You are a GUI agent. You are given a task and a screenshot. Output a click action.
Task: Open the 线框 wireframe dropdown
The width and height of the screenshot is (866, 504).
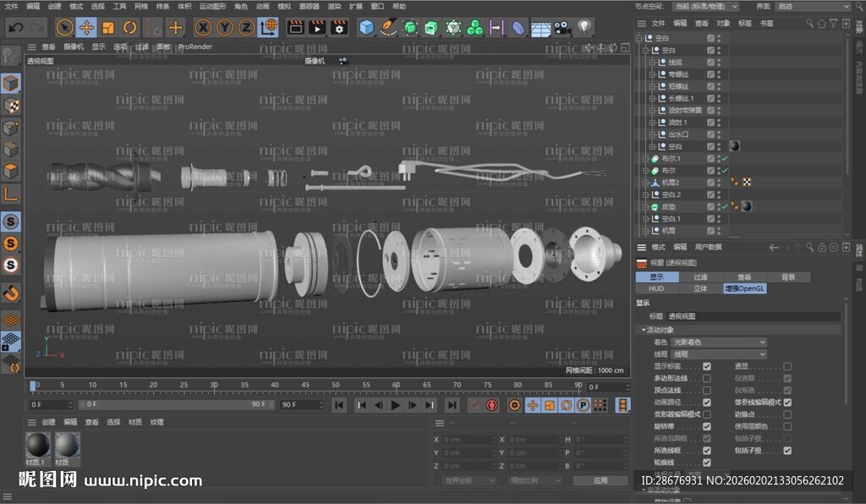(x=718, y=353)
